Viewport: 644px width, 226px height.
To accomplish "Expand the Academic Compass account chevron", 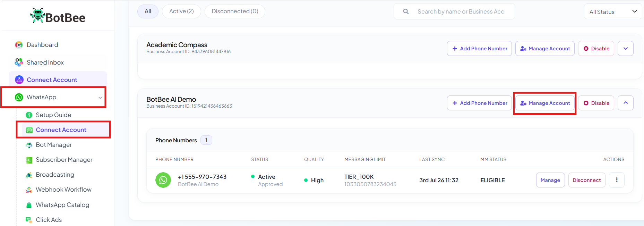I will pos(626,49).
